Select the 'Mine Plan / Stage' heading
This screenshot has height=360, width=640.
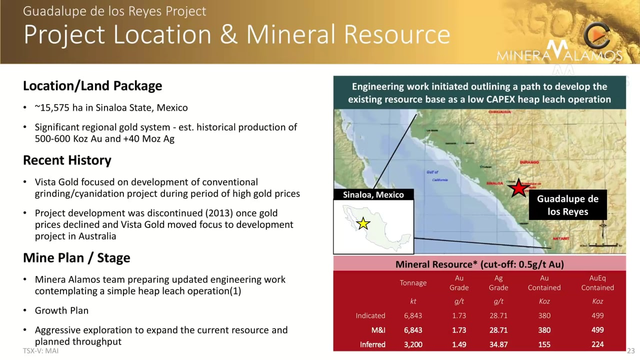(x=77, y=258)
